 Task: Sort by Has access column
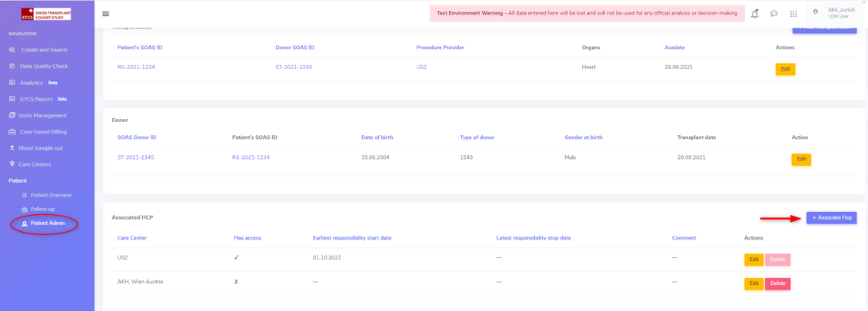pyautogui.click(x=248, y=238)
